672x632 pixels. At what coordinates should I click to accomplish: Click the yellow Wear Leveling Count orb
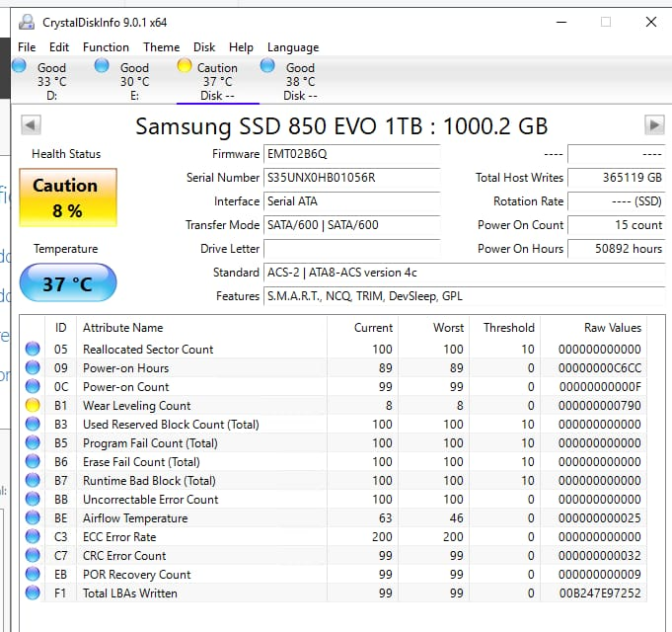pos(33,405)
